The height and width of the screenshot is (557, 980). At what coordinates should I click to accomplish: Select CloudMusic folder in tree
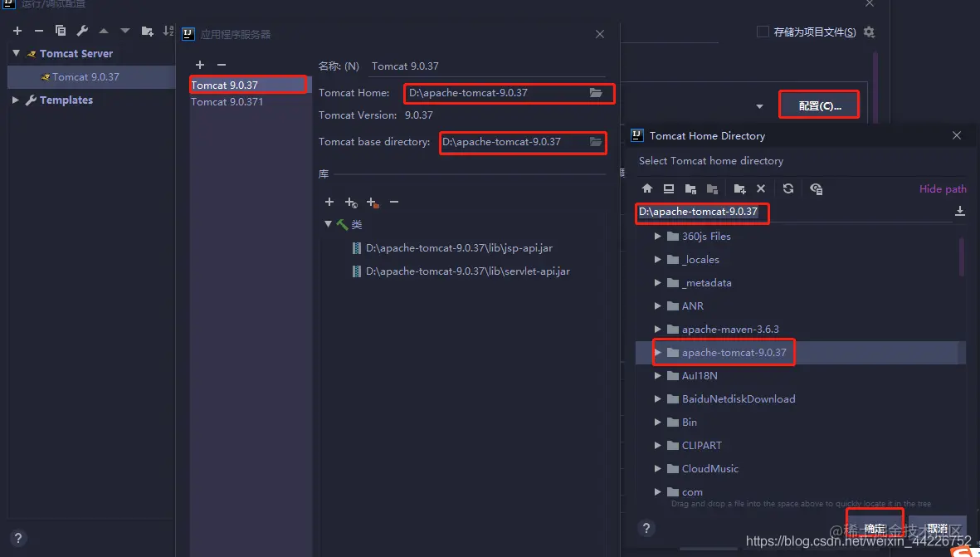pyautogui.click(x=710, y=468)
